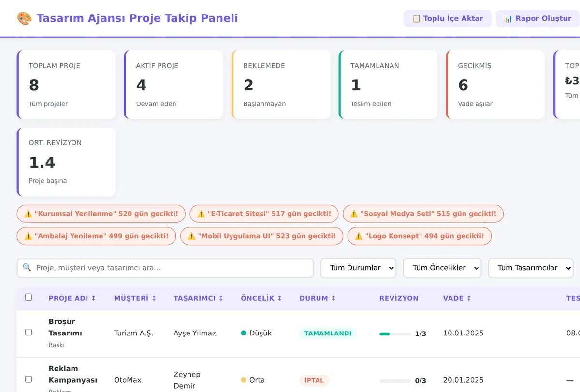Click the 0/3 revision progress bar
This screenshot has height=392, width=580.
pos(395,381)
